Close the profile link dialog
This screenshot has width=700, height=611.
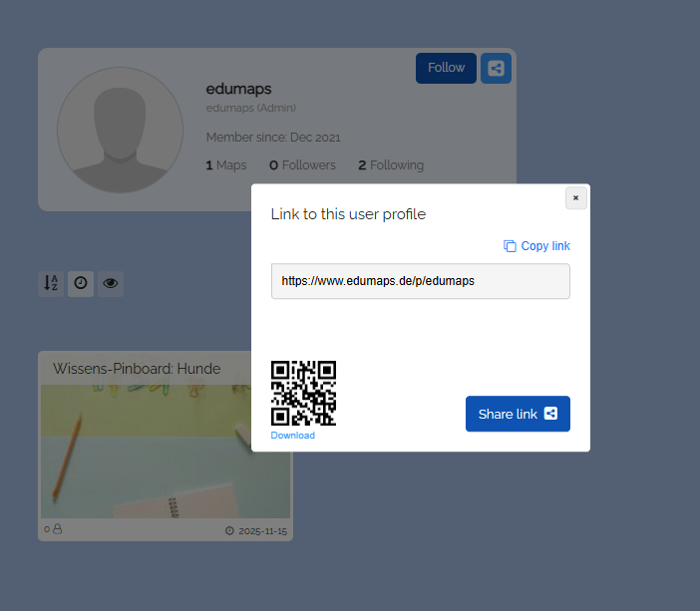point(575,198)
